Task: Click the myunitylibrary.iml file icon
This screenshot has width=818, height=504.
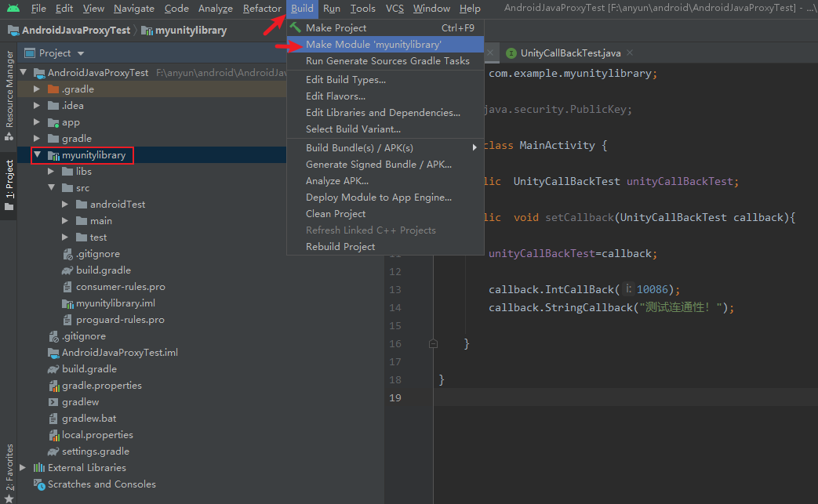Action: (x=67, y=303)
